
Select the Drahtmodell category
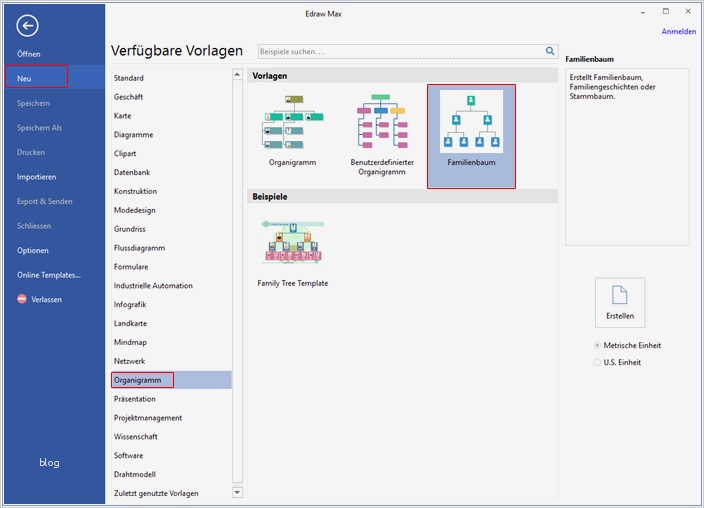tap(135, 474)
